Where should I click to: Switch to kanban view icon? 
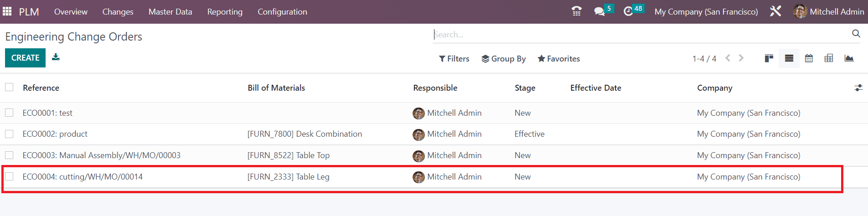[769, 58]
